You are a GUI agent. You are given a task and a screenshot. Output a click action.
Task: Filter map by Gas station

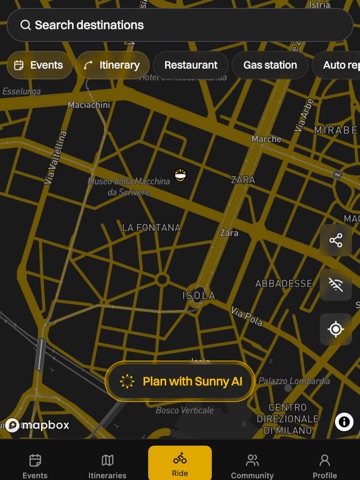pyautogui.click(x=270, y=65)
